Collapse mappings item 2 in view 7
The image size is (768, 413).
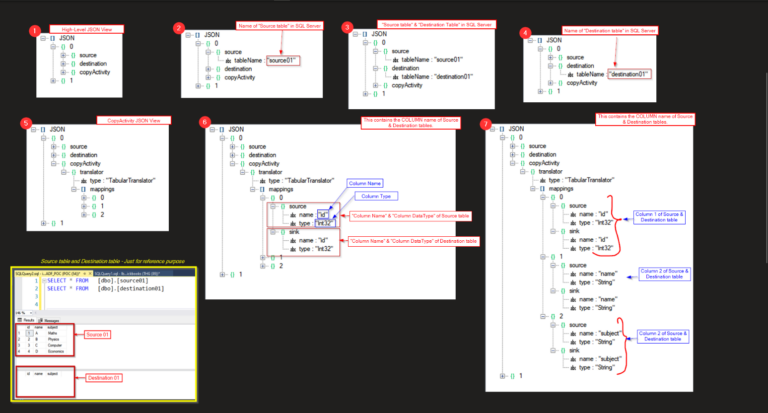pos(543,316)
